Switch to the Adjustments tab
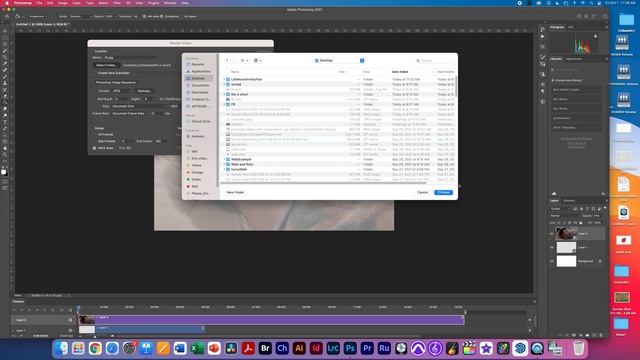 tap(574, 59)
